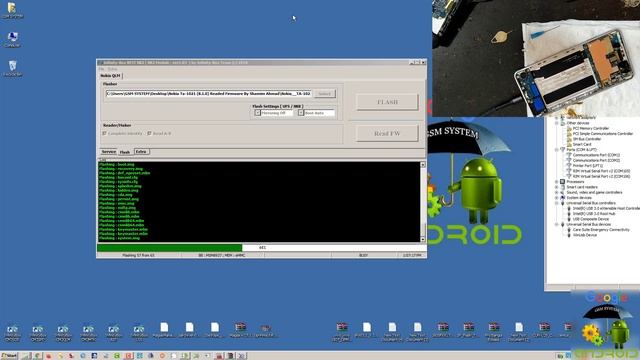Click the Processors category icon
This screenshot has height=360, width=640.
[x=563, y=182]
